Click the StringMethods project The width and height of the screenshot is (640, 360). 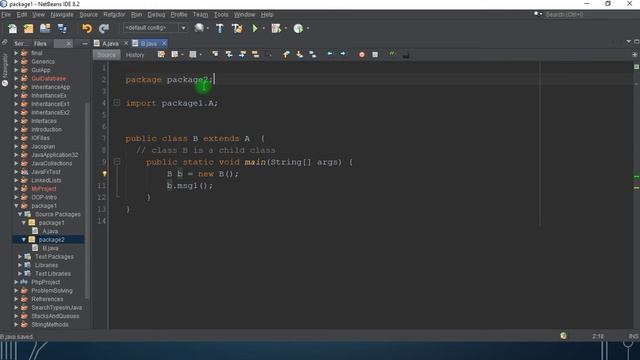tap(50, 324)
